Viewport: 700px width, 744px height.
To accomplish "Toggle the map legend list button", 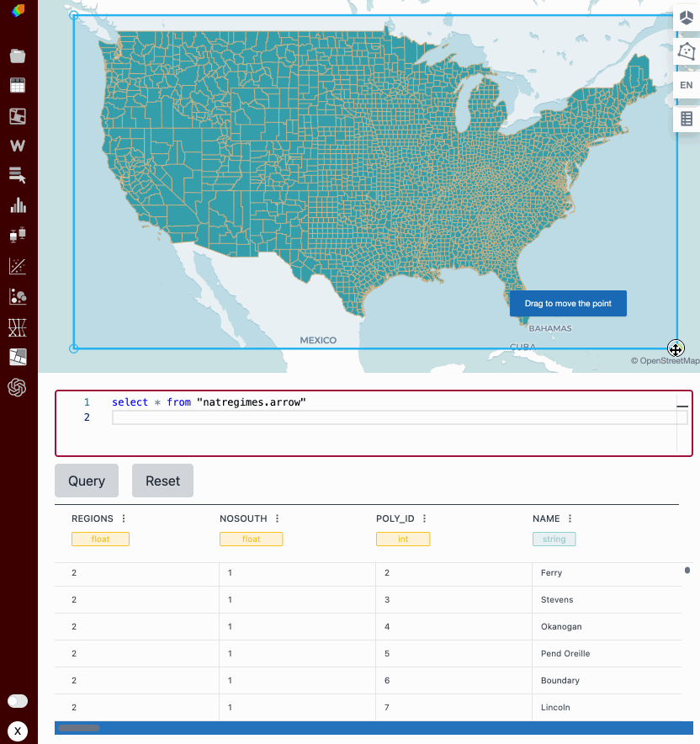I will point(687,119).
